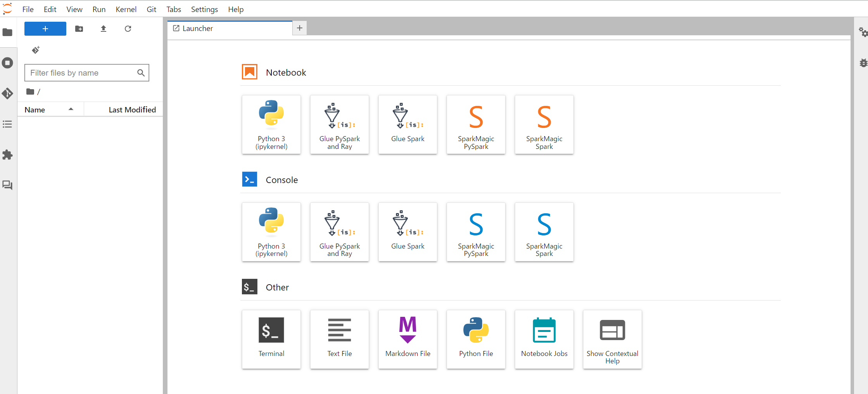868x394 pixels.
Task: Click the blue New Launcher plus button
Action: pos(45,29)
